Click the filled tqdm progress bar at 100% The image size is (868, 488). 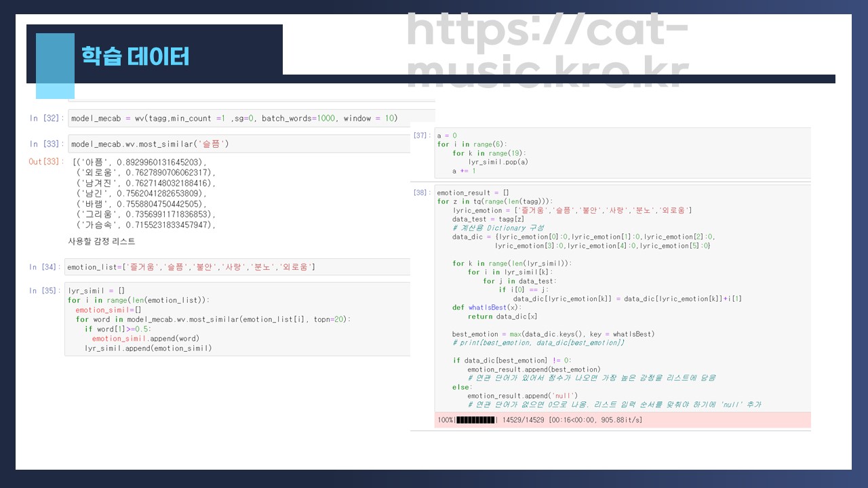[476, 420]
